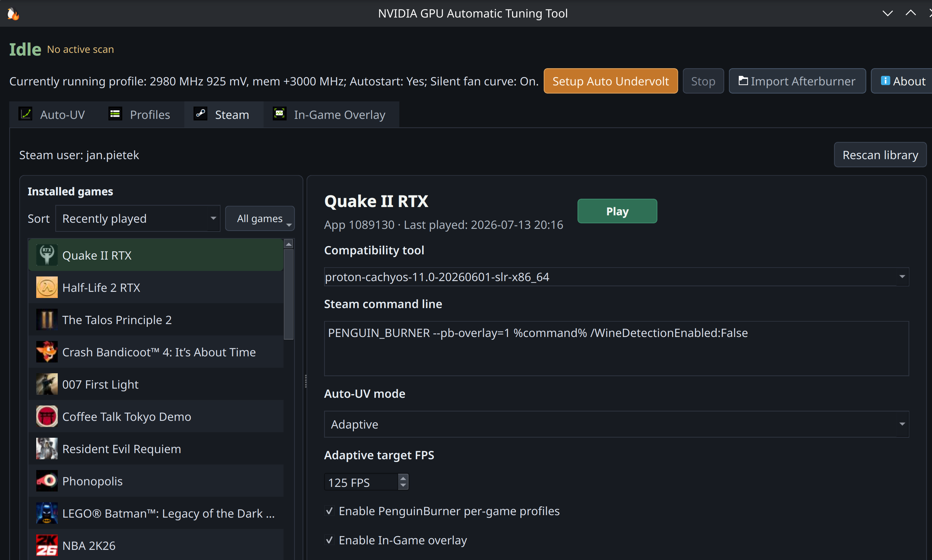Click the Steam user: jan.pietek label
The image size is (932, 560).
[79, 155]
